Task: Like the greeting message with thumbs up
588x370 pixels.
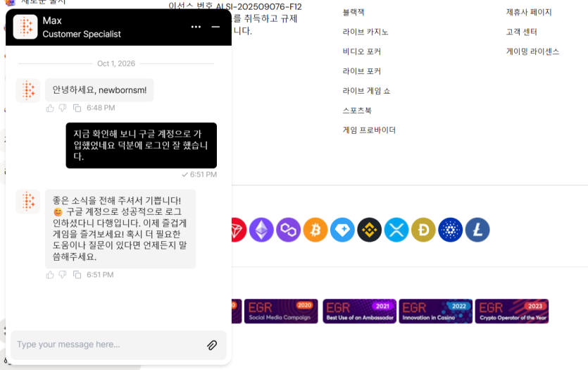Action: (50, 108)
